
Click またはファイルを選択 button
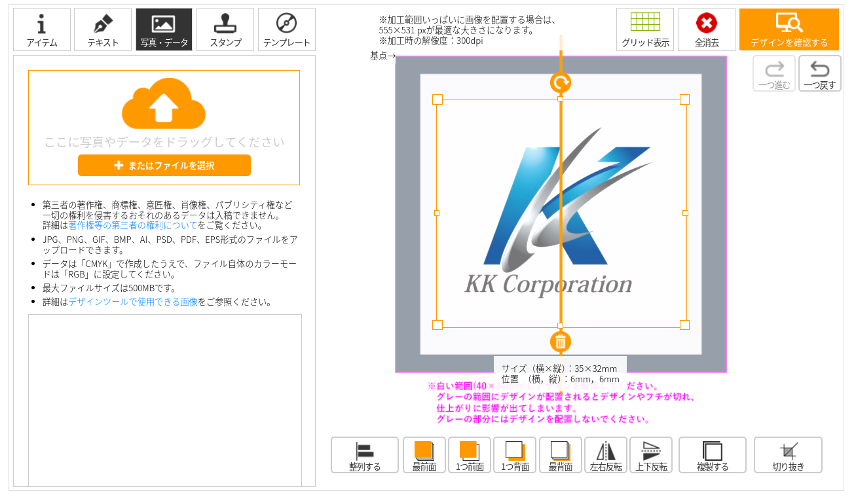click(x=164, y=166)
